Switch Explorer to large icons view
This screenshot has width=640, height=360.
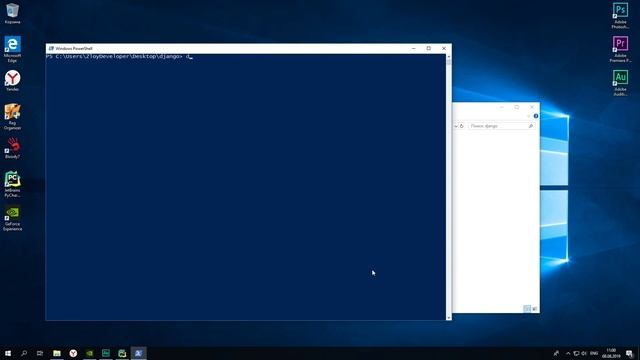535,309
